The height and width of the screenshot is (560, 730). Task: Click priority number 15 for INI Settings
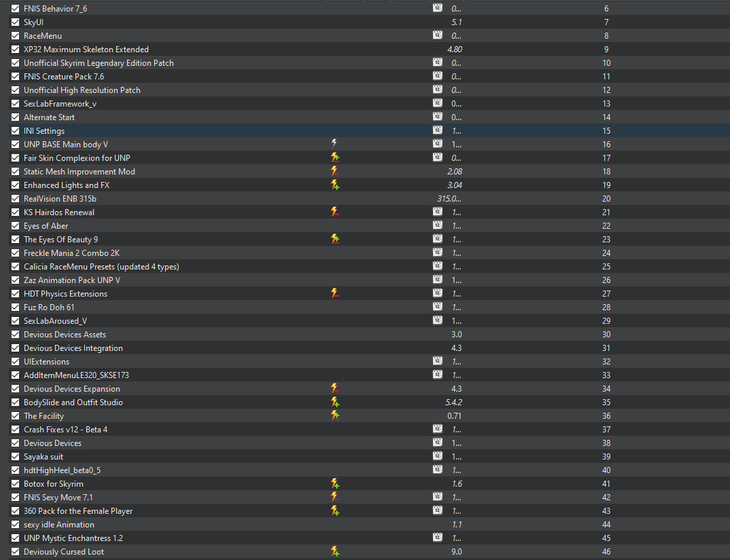(606, 131)
